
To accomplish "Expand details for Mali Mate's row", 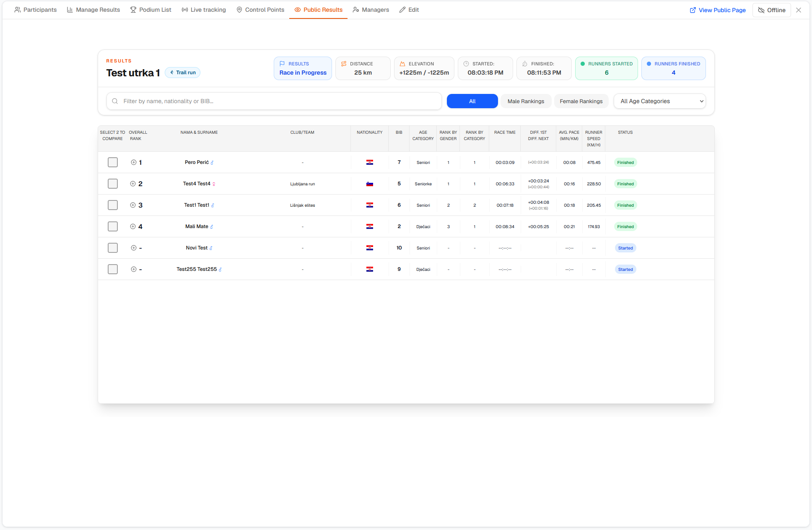I will pos(133,226).
